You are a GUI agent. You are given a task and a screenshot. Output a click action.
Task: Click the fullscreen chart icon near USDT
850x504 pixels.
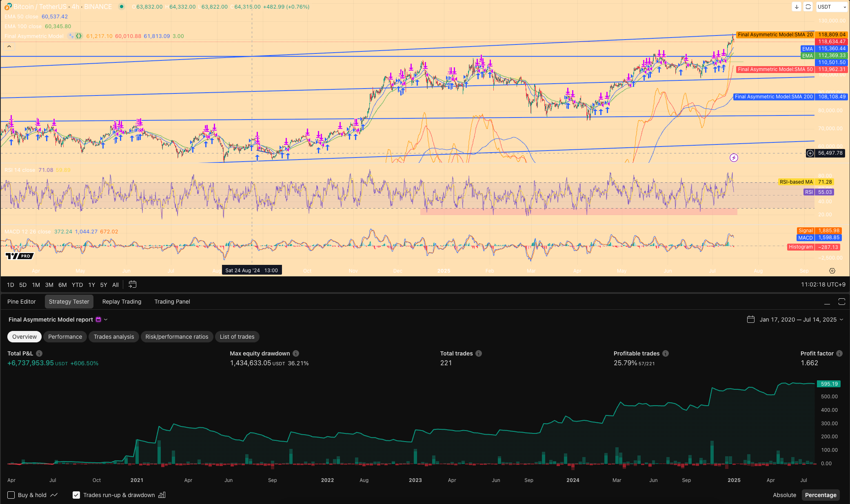[808, 7]
